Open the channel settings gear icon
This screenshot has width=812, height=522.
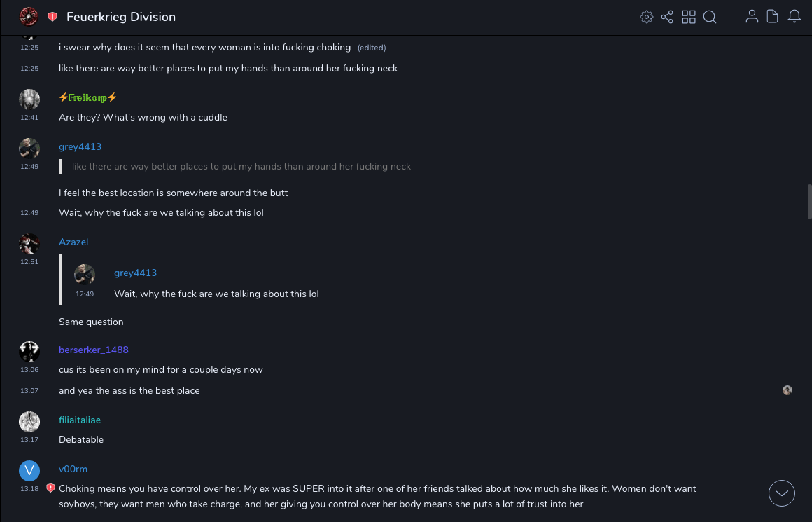tap(647, 17)
